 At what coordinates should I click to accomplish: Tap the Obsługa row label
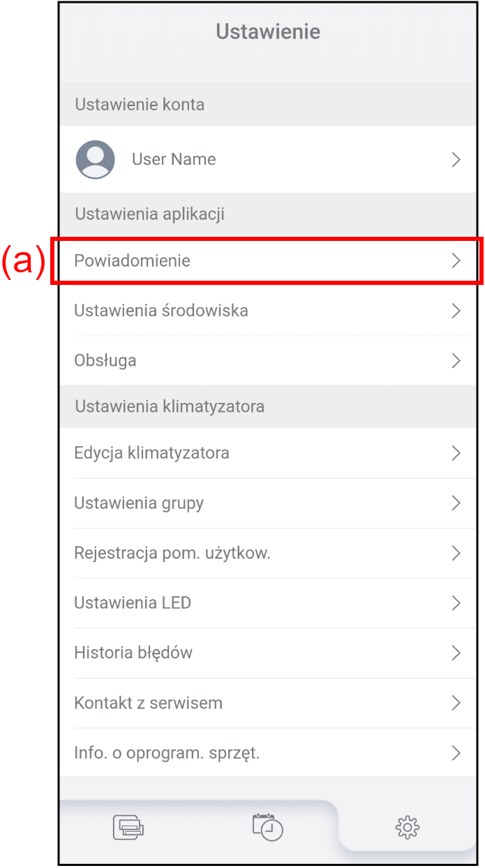105,361
